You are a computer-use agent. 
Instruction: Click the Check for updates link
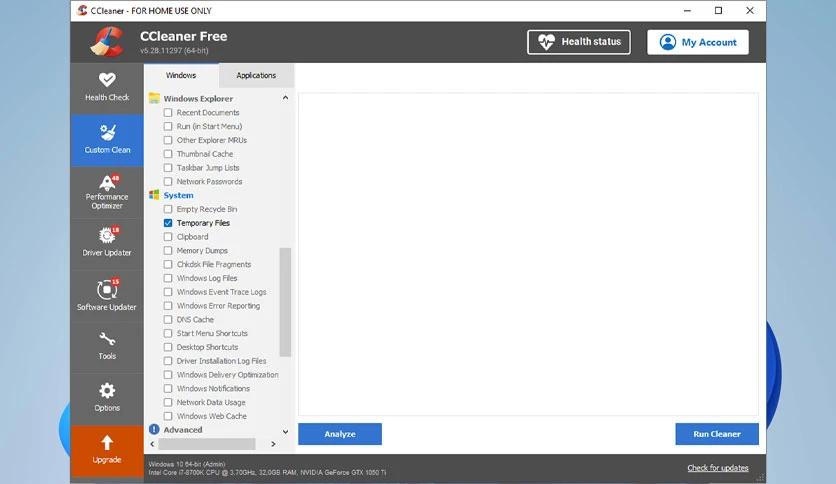tap(718, 468)
